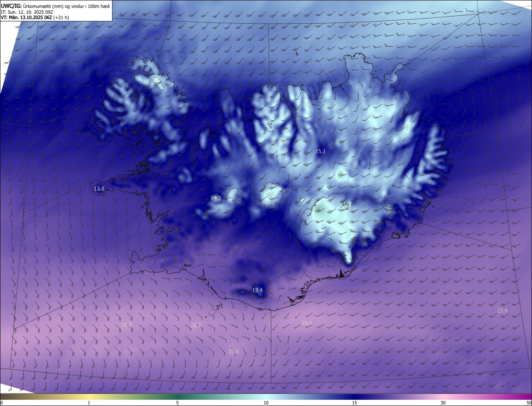Click the 0 tick on the color scale

click(2, 403)
